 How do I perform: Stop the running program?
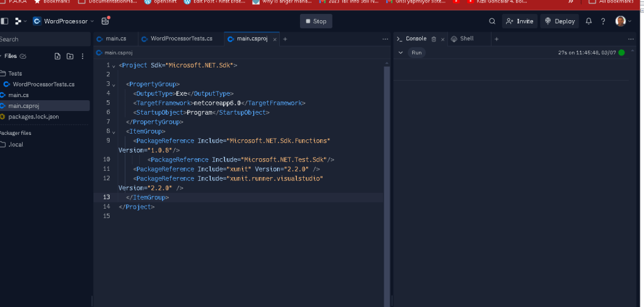(316, 21)
